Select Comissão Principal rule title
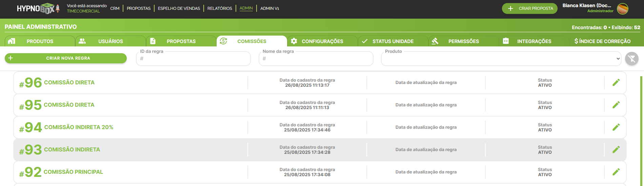This screenshot has height=186, width=644. (73, 172)
